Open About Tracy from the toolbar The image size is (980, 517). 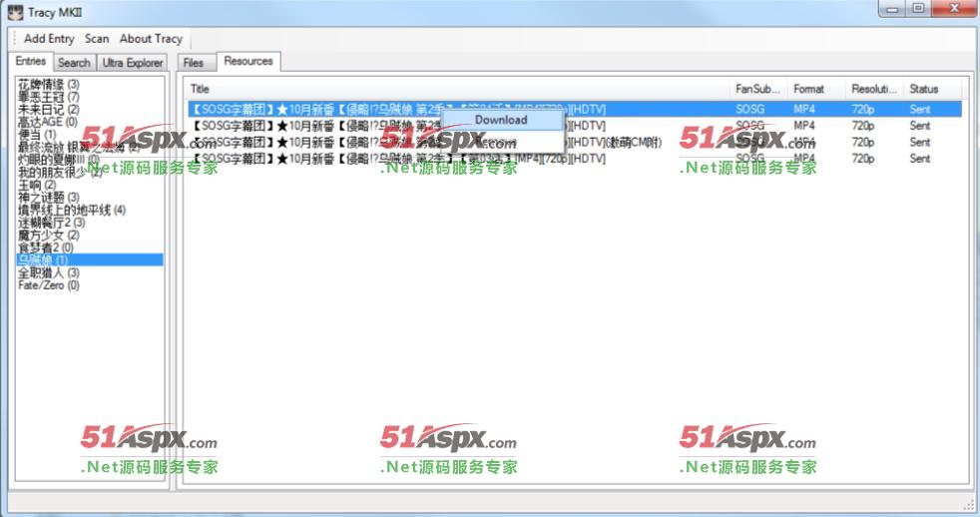[152, 39]
